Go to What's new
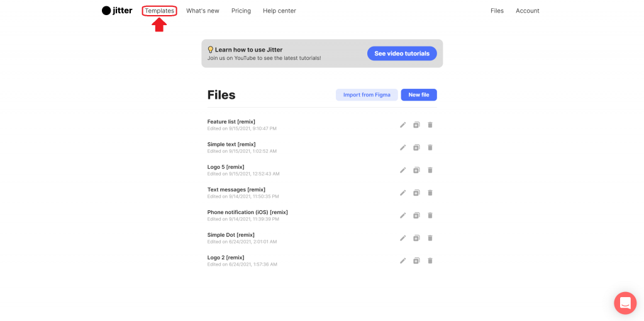This screenshot has height=321, width=644. pyautogui.click(x=203, y=11)
